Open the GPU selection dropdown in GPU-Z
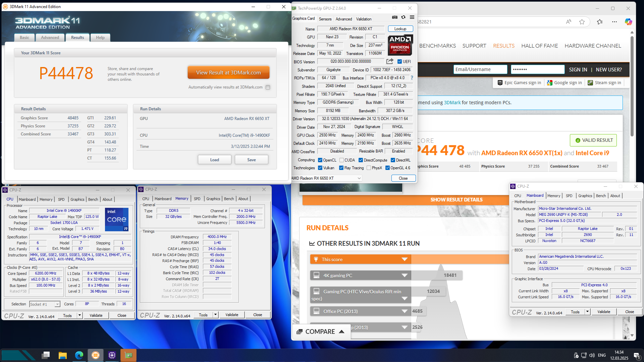The image size is (644, 362). coord(327,178)
